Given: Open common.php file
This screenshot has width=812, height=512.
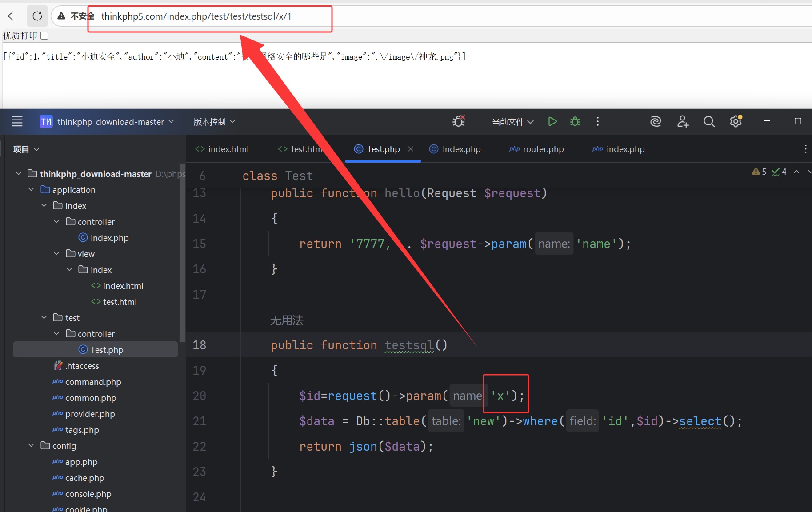Looking at the screenshot, I should [84, 398].
